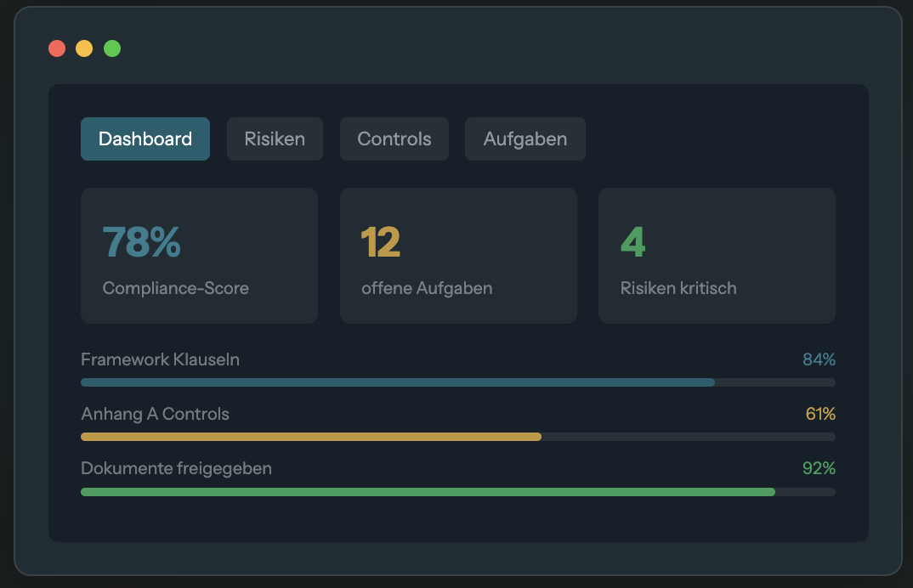Select the green number 4

[632, 243]
